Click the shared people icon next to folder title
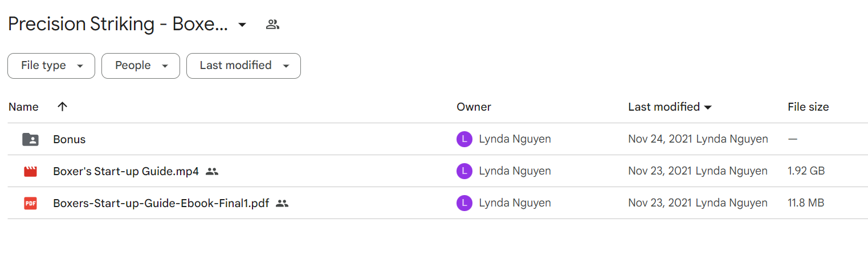The width and height of the screenshot is (868, 259). click(272, 25)
